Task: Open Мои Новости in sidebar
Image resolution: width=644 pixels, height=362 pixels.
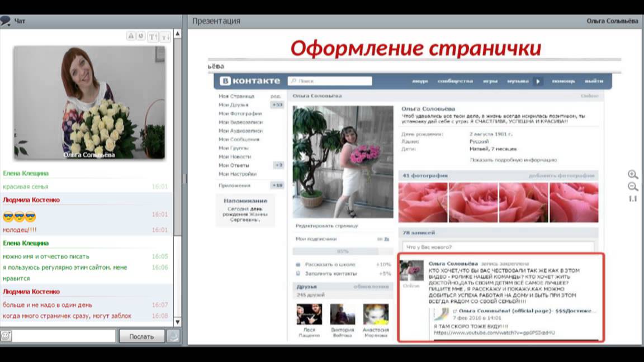Action: point(235,156)
